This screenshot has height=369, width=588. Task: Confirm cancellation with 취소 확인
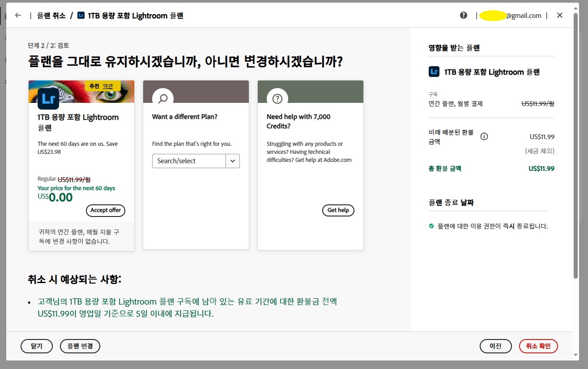[x=538, y=346]
